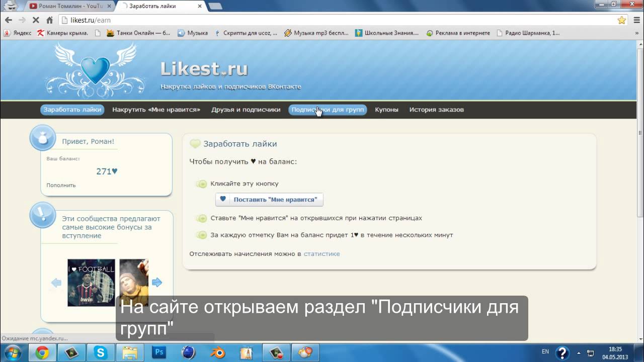Open a new browser tab
The height and width of the screenshot is (362, 644).
coord(215,6)
